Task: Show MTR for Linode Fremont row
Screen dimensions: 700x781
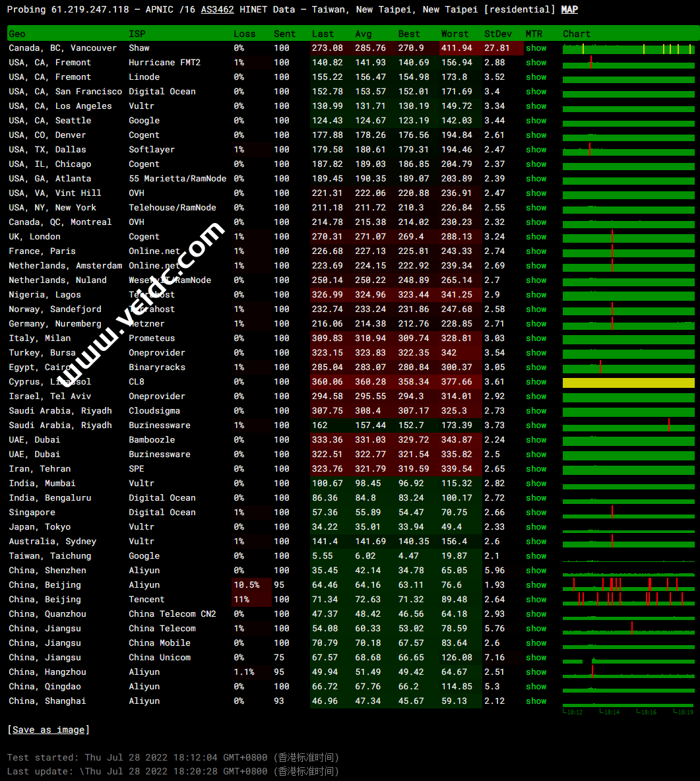Action: 536,77
